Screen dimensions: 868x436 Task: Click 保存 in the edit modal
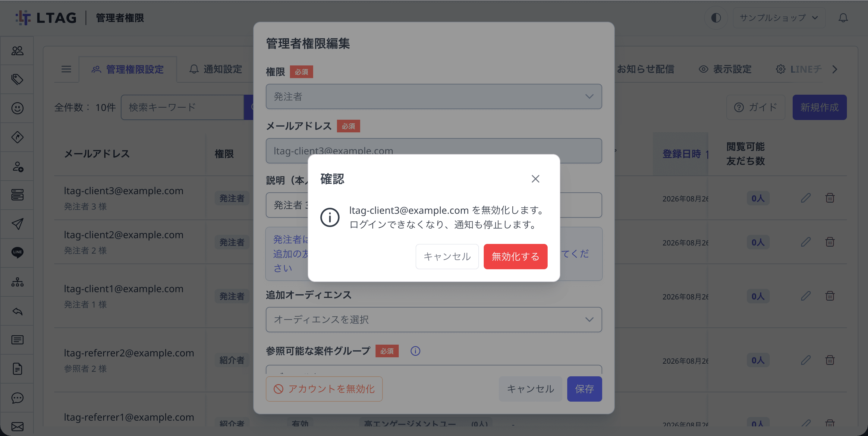(x=584, y=389)
